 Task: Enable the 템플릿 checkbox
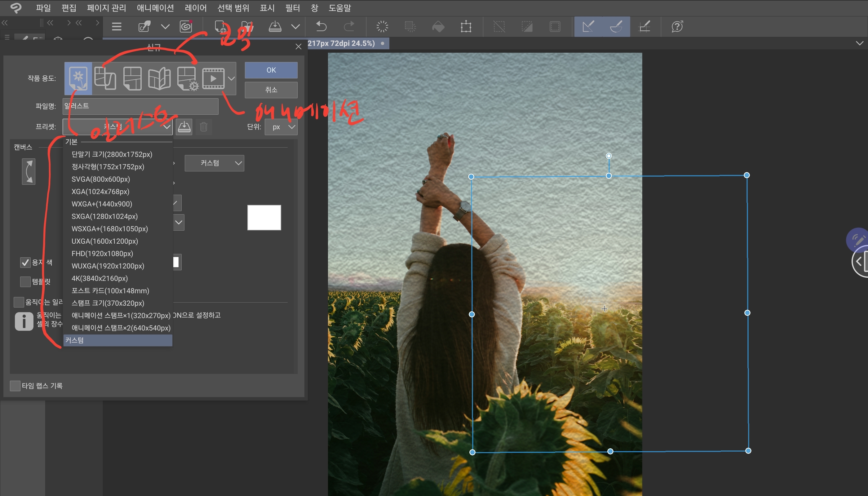click(x=25, y=282)
